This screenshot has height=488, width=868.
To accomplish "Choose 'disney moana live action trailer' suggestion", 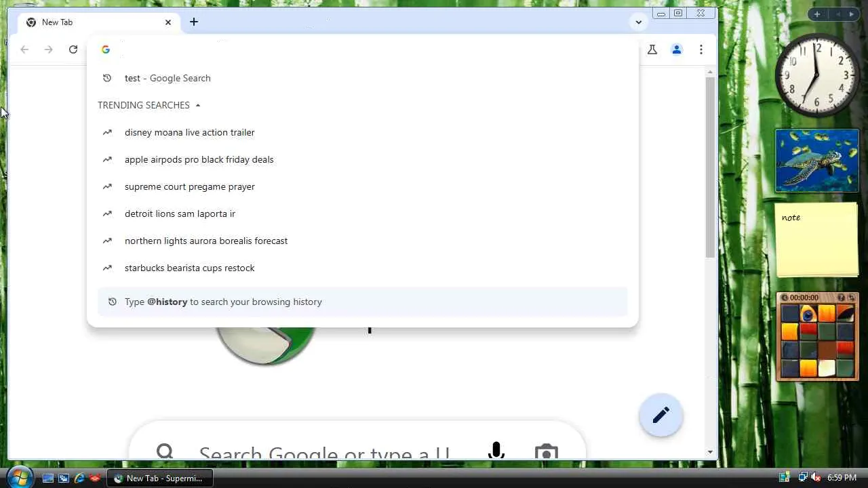I will tap(363, 132).
